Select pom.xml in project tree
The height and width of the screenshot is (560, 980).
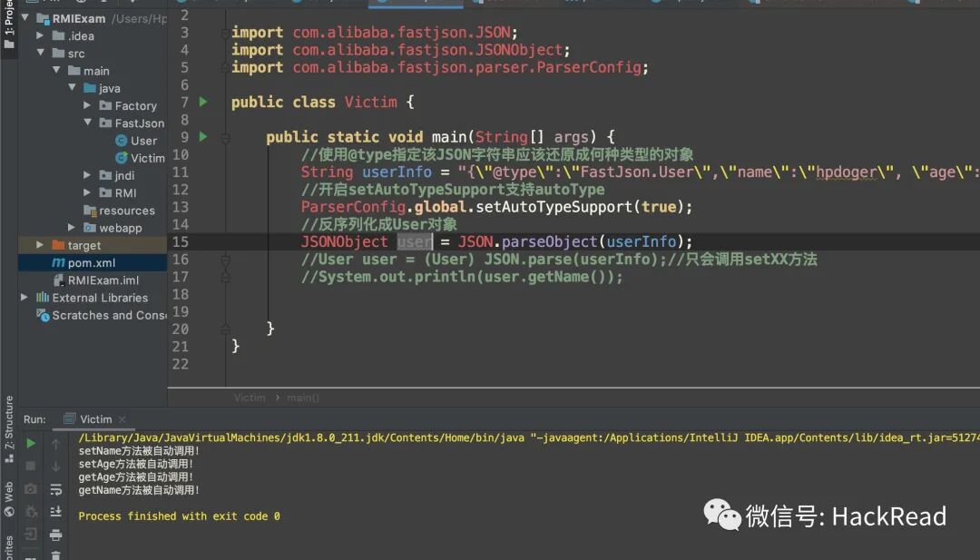point(92,263)
